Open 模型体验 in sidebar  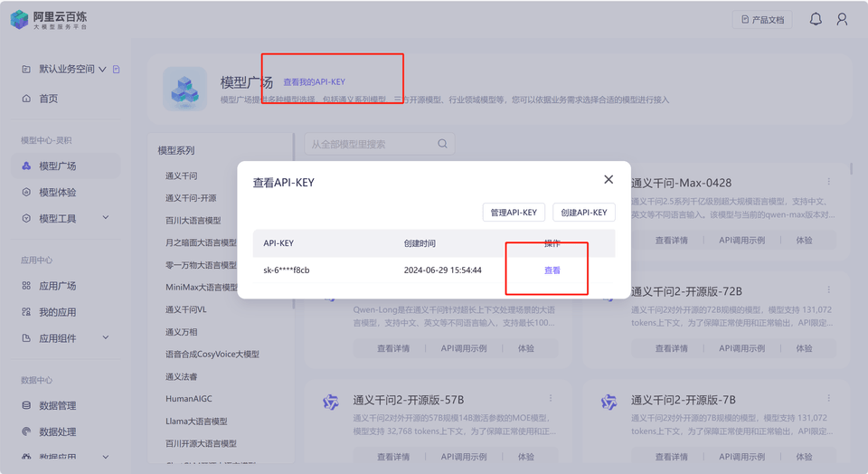(58, 192)
